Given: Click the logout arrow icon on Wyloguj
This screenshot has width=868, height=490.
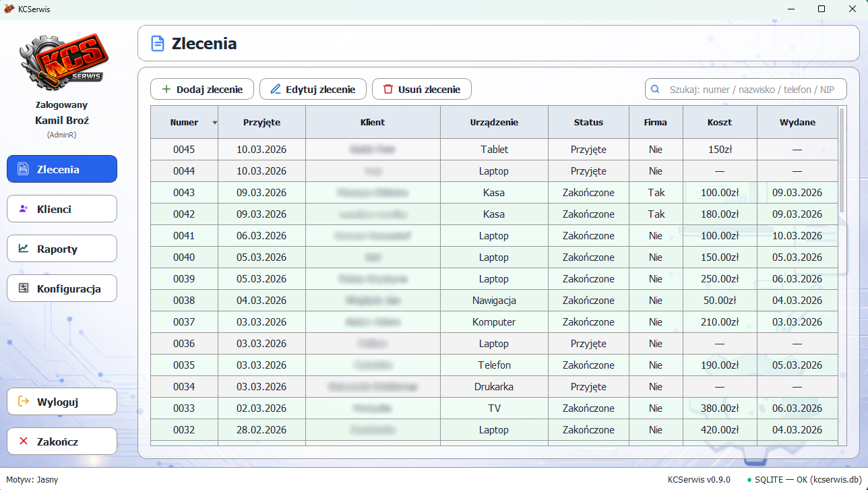Looking at the screenshot, I should 24,402.
